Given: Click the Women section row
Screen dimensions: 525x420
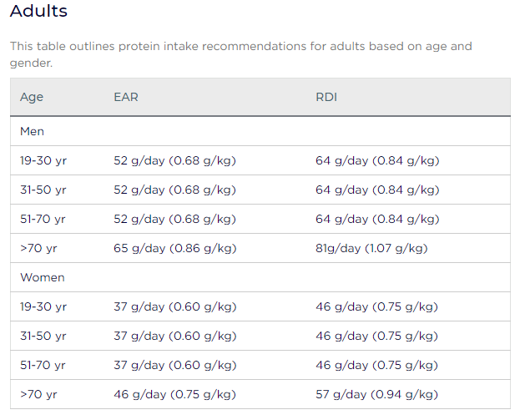Looking at the screenshot, I should [260, 277].
